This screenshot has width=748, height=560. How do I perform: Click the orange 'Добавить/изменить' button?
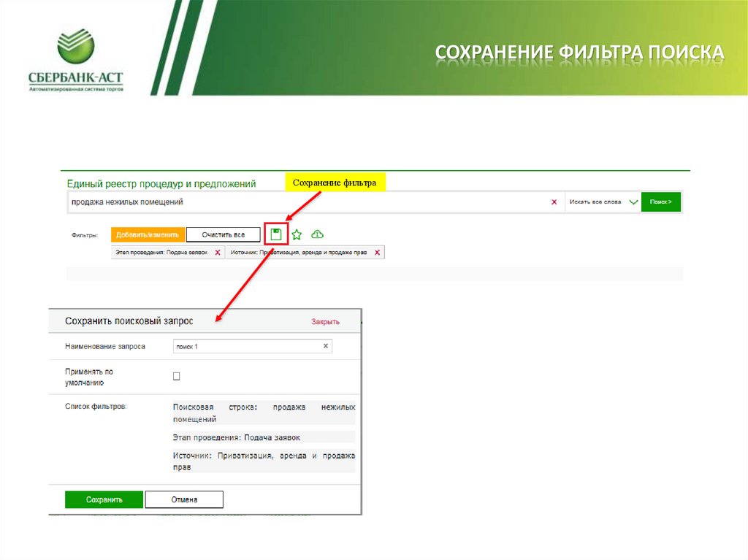pyautogui.click(x=145, y=234)
